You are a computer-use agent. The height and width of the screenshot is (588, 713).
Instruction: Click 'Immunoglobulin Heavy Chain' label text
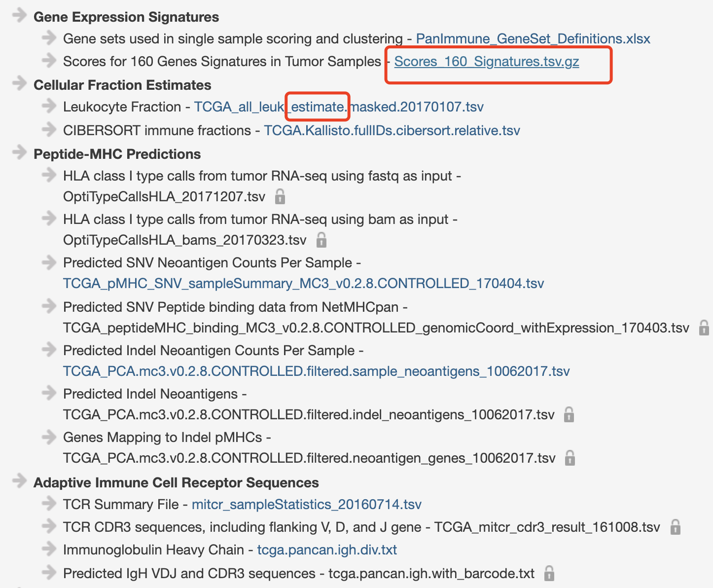click(x=154, y=550)
